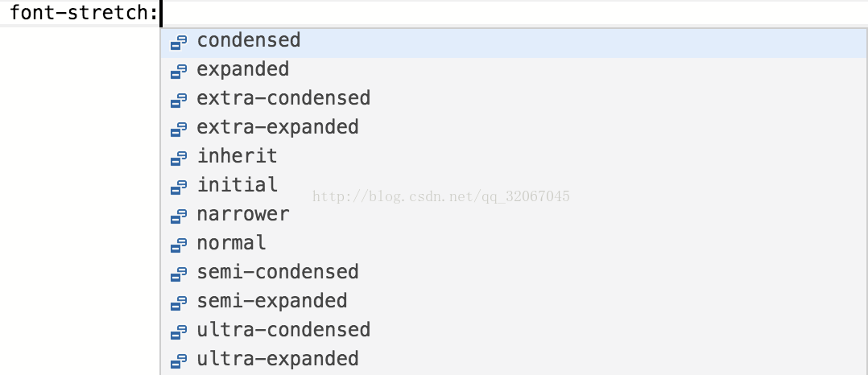Pick the extra-condensed completion value
This screenshot has height=375, width=868.
coord(514,101)
